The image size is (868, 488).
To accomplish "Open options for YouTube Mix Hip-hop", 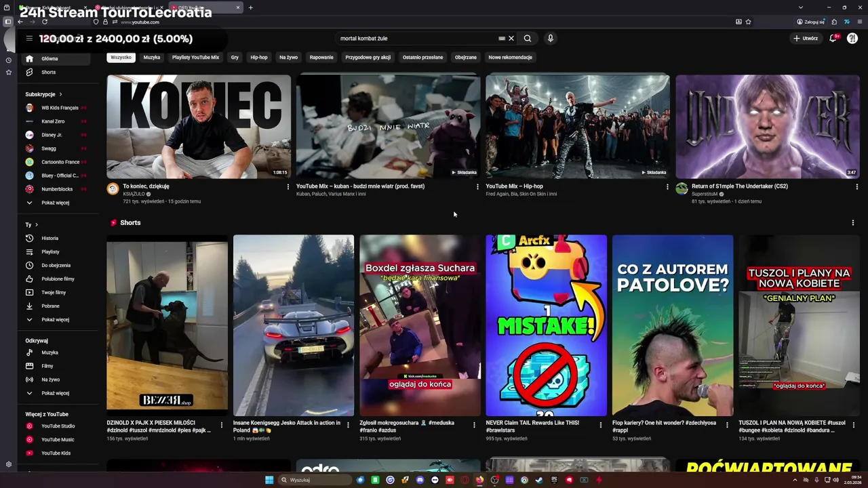I will point(667,186).
